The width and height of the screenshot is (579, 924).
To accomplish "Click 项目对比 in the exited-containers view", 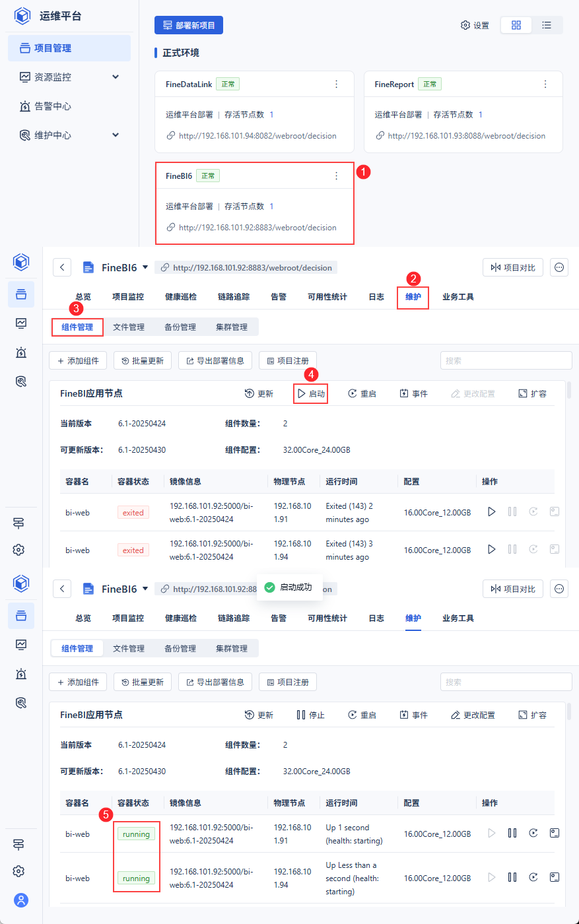I will pyautogui.click(x=513, y=267).
